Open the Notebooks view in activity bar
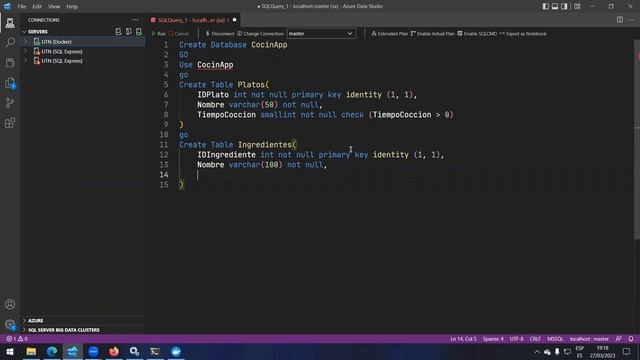 coord(10,62)
